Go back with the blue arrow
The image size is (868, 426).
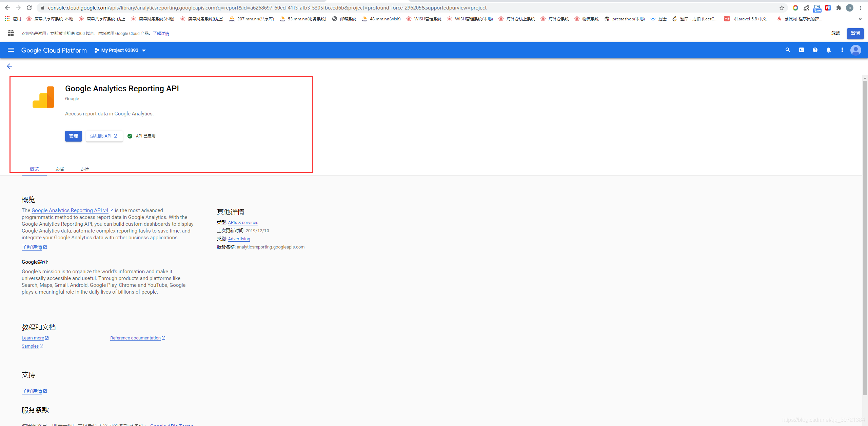pos(9,66)
